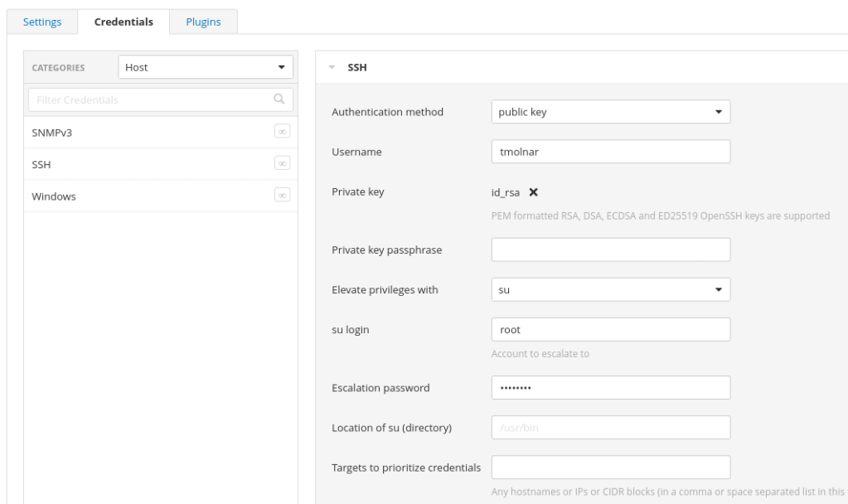Click the su login field

[x=610, y=329]
